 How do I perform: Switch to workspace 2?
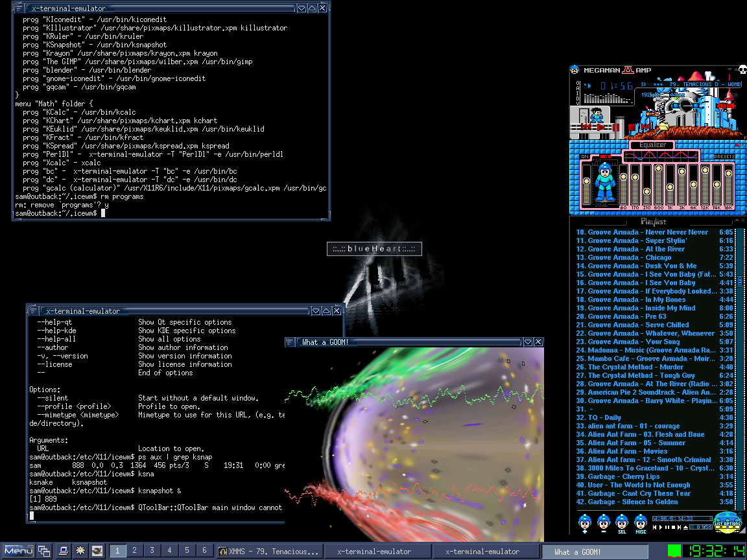click(135, 550)
